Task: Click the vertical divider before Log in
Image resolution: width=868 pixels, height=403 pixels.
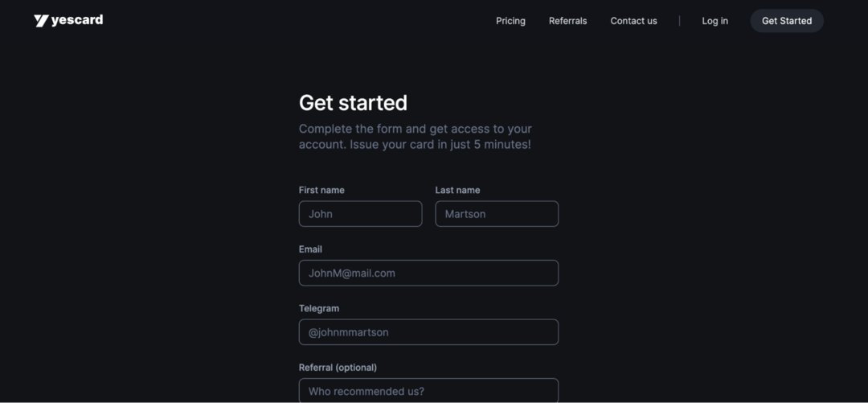Action: (679, 21)
